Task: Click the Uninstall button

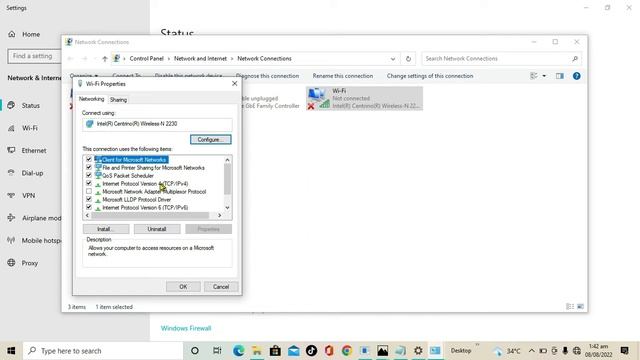Action: [157, 229]
